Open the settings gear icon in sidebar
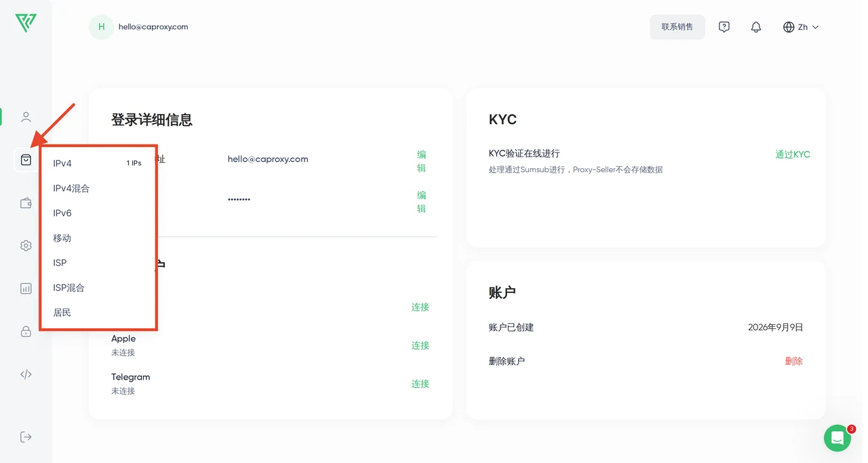The height and width of the screenshot is (463, 868). (26, 245)
